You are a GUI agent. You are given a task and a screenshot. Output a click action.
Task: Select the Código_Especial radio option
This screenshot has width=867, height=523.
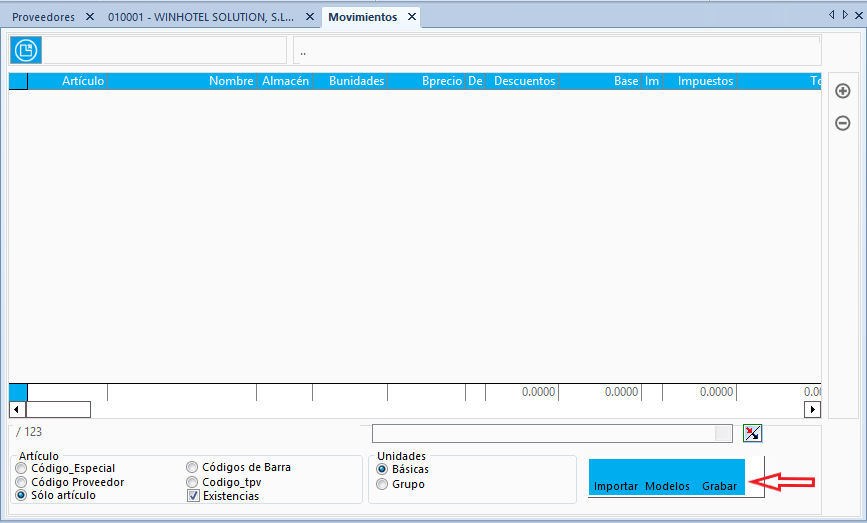[x=21, y=468]
